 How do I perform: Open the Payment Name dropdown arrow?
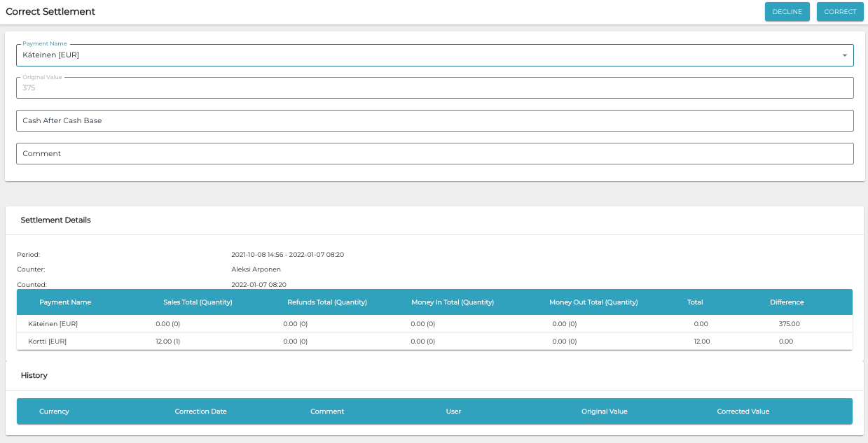pyautogui.click(x=844, y=55)
